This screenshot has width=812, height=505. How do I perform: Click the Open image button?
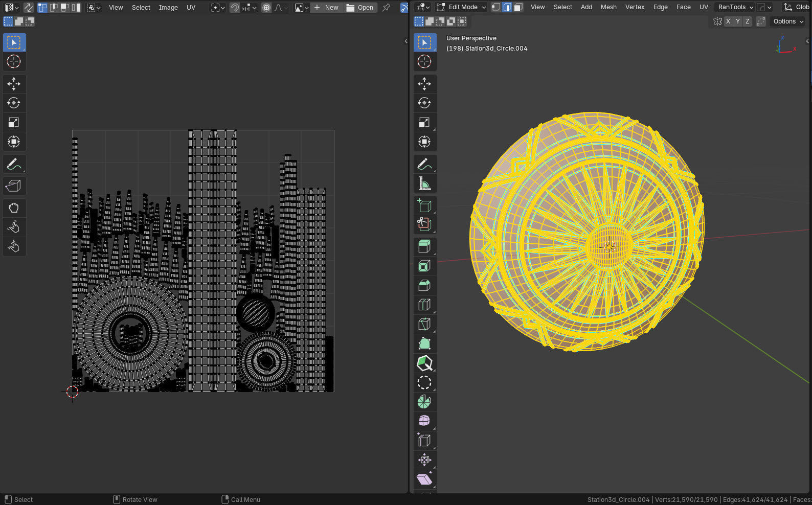pos(360,8)
